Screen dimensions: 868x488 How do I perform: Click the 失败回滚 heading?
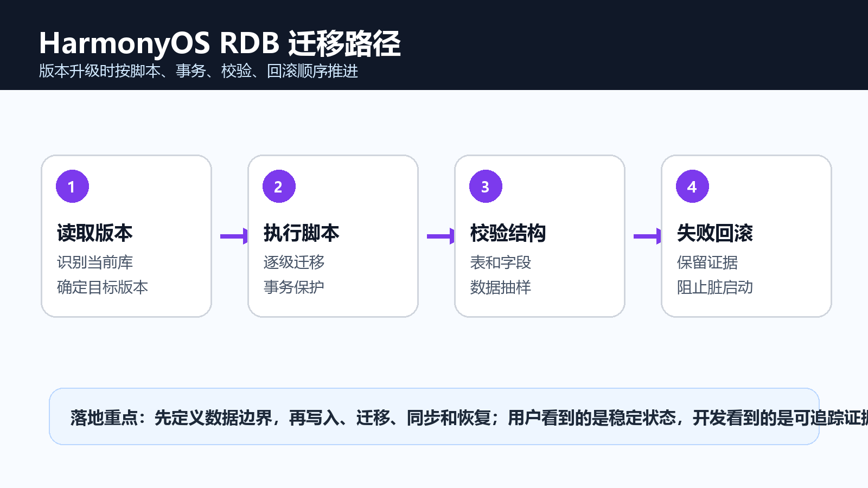pyautogui.click(x=715, y=233)
